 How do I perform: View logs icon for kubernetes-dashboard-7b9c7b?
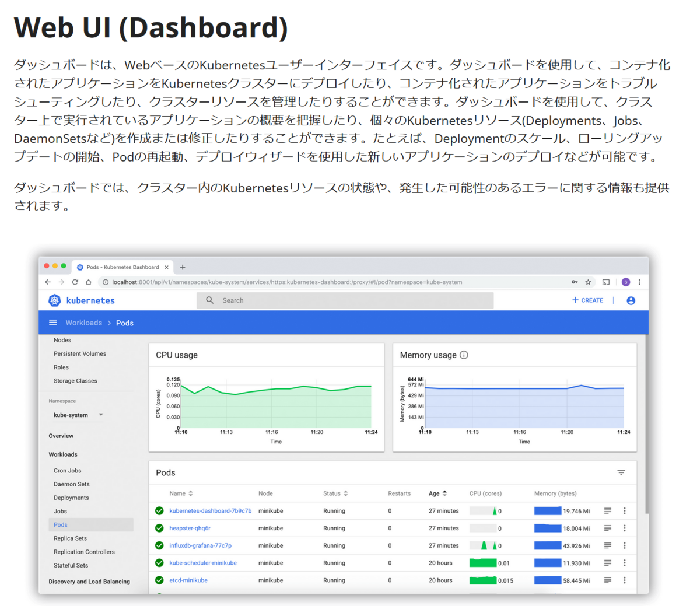coord(607,510)
